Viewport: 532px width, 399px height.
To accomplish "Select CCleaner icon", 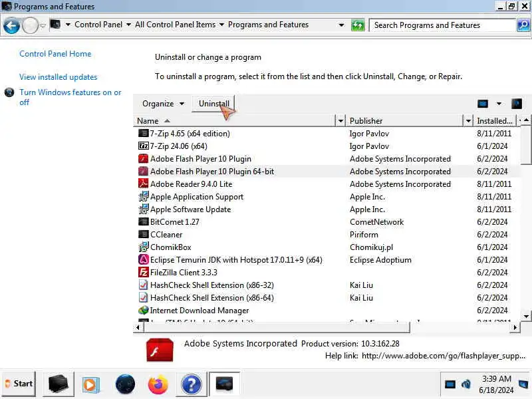I will [x=144, y=235].
